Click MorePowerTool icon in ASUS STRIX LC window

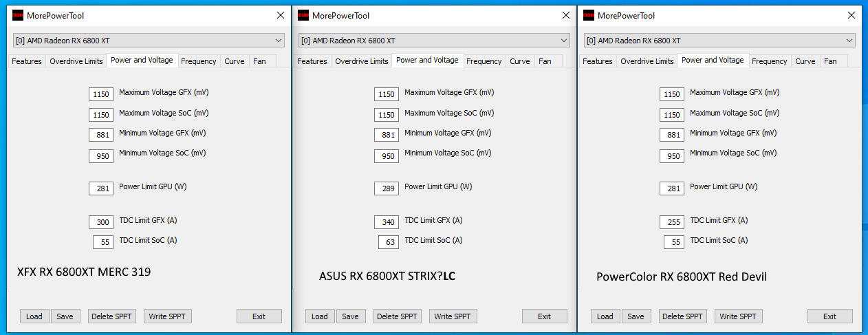click(x=303, y=15)
